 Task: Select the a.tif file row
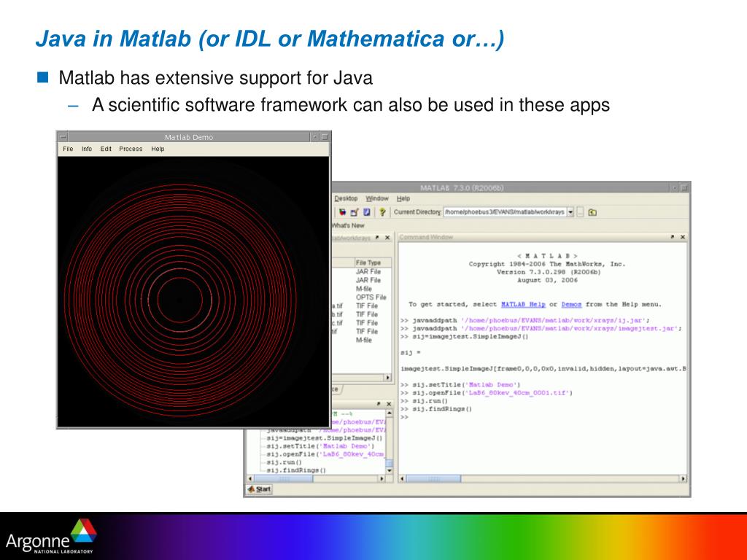coord(362,306)
